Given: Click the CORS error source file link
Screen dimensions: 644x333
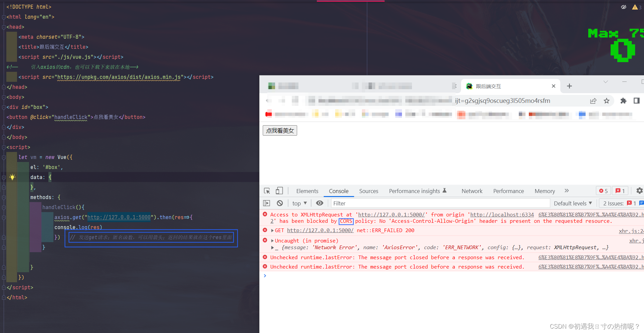Looking at the screenshot, I should (591, 215).
